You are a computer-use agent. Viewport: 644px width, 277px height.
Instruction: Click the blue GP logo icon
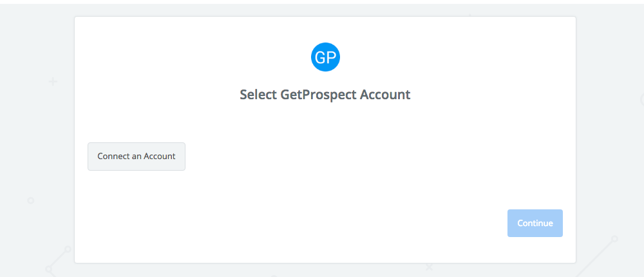pyautogui.click(x=325, y=57)
